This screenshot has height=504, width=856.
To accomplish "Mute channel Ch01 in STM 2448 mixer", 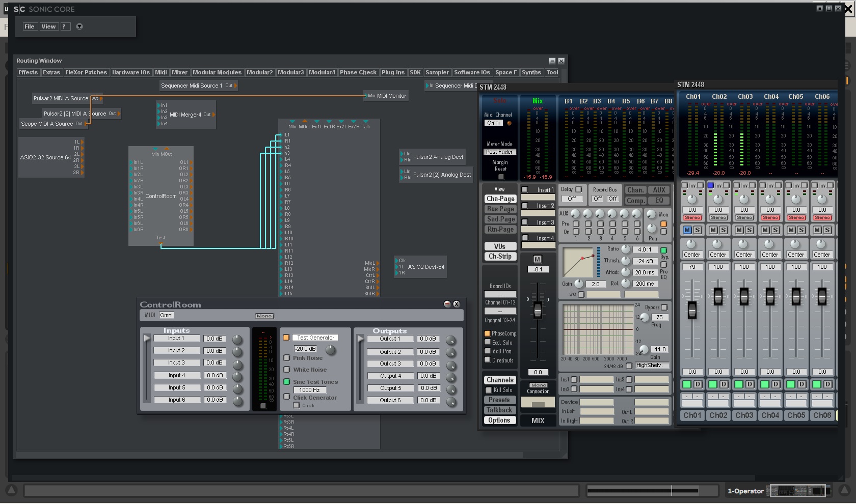I will pyautogui.click(x=687, y=230).
